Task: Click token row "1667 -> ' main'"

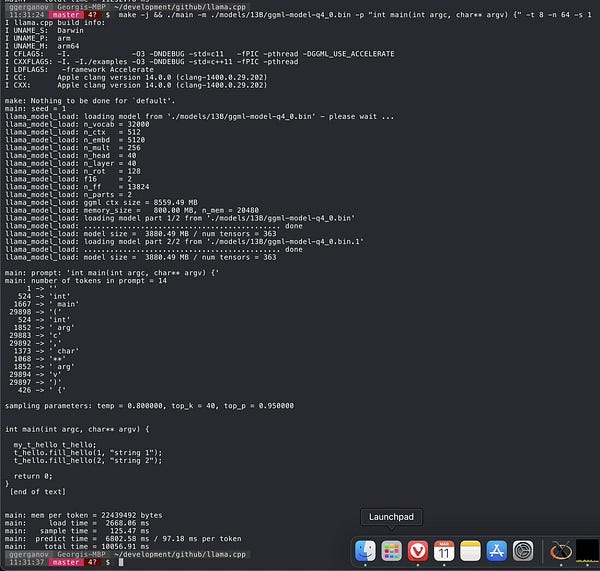Action: (x=47, y=304)
